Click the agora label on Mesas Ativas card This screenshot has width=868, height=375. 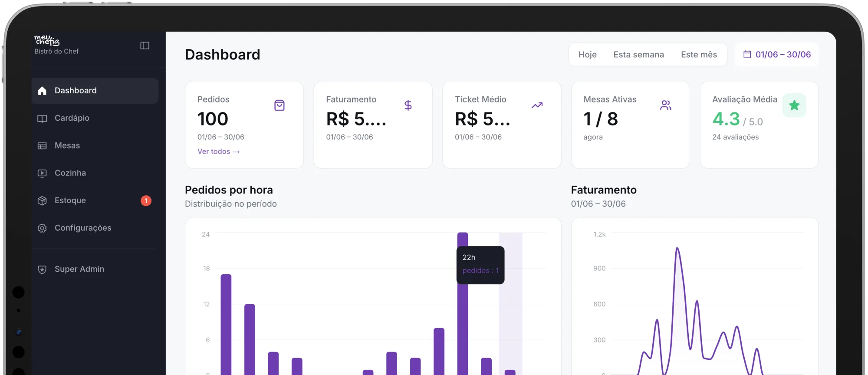tap(593, 137)
